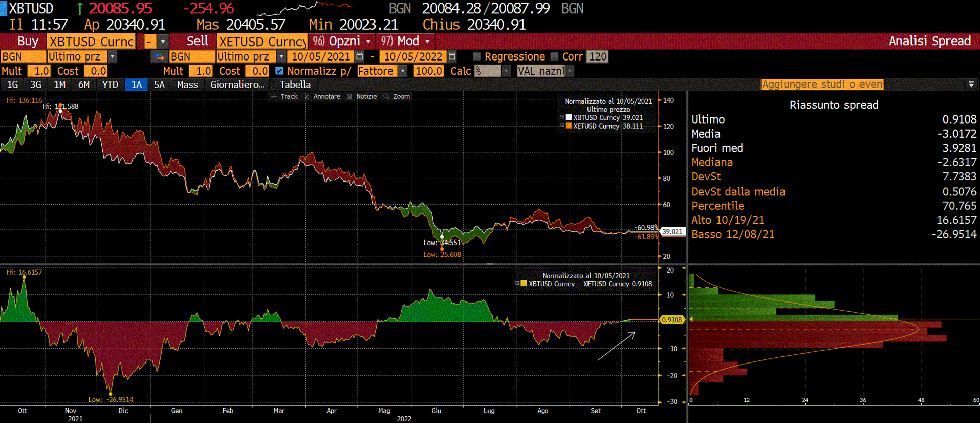The height and width of the screenshot is (423, 980).
Task: Select the Annotare pencil tool
Action: 322,96
